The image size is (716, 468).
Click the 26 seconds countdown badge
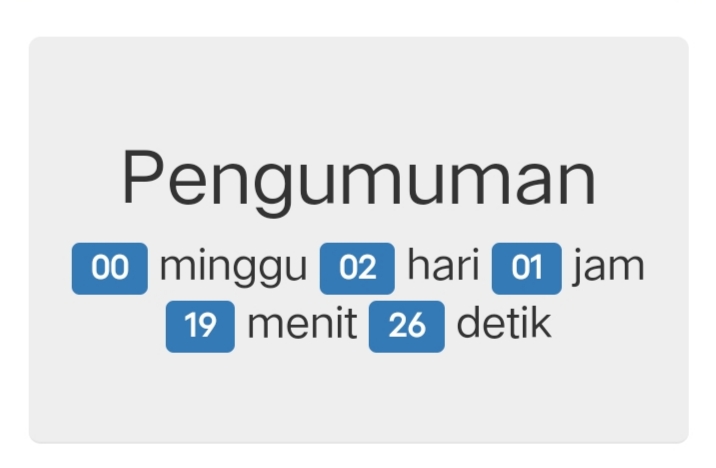[406, 326]
